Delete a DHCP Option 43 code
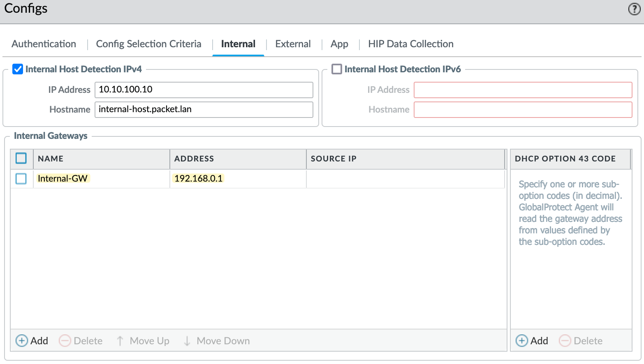 tap(581, 341)
